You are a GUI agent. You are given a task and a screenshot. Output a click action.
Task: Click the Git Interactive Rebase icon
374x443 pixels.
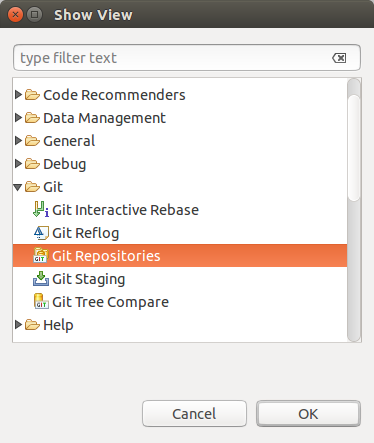click(x=41, y=210)
